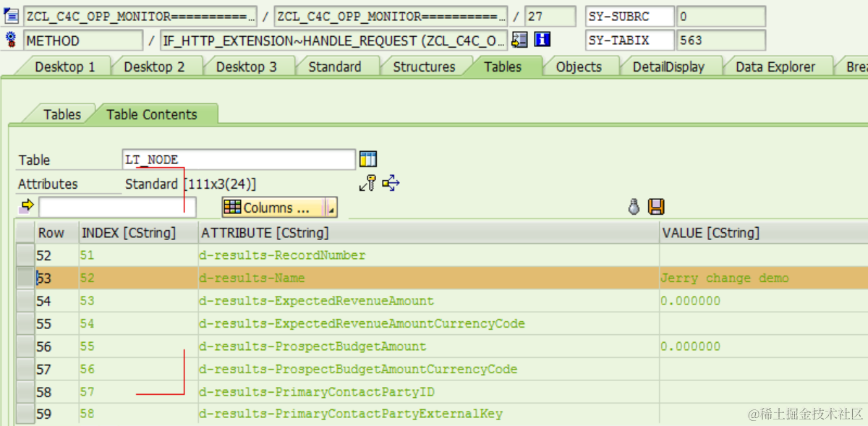This screenshot has width=868, height=426.
Task: Open the DetailDisplay tab
Action: 668,67
